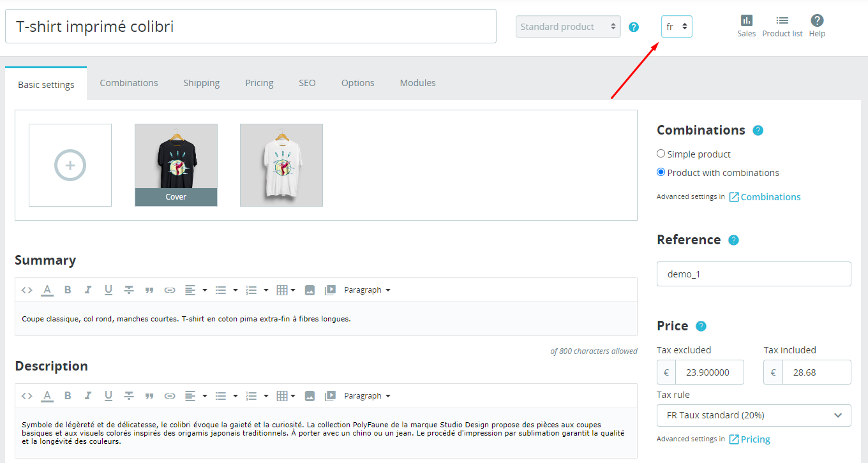Select the black T-shirt cover thumbnail
The height and width of the screenshot is (463, 868).
coord(176,165)
